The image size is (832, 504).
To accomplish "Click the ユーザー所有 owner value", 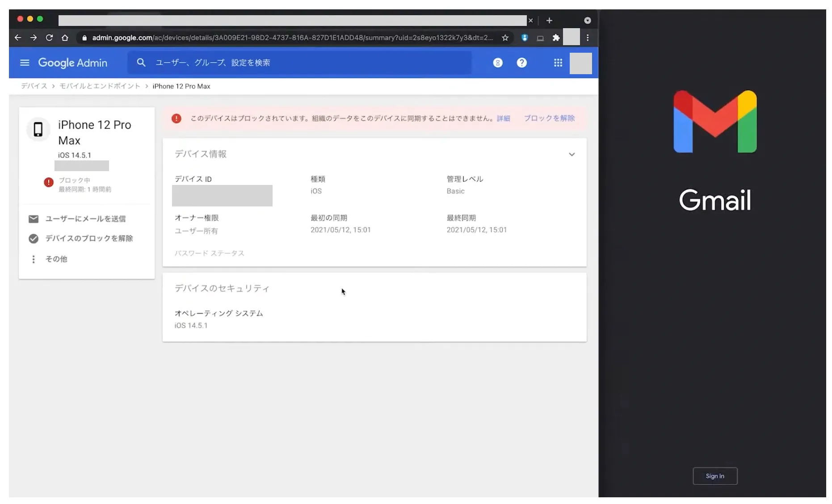I will tap(196, 231).
